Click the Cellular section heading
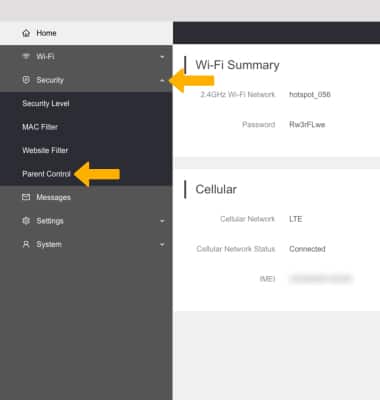 tap(216, 189)
